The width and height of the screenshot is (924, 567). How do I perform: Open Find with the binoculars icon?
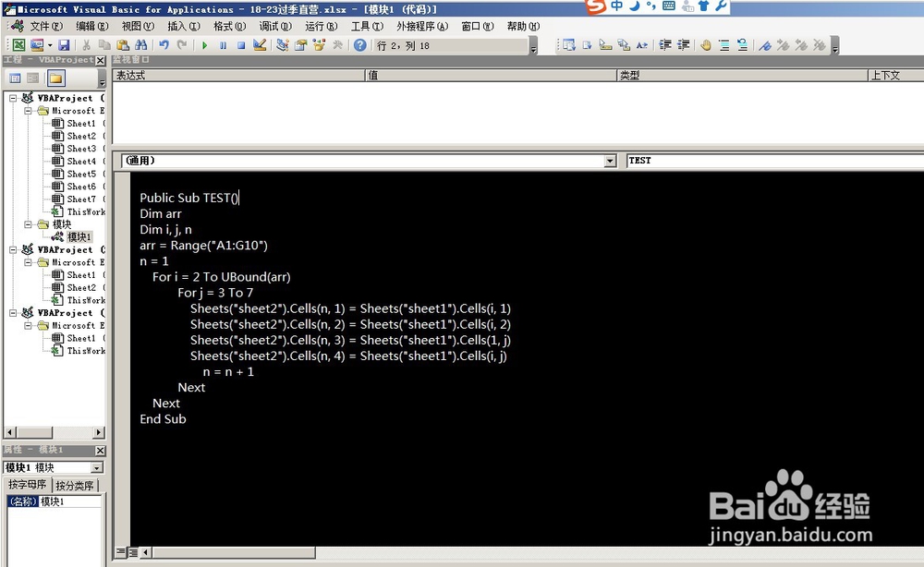click(x=140, y=45)
